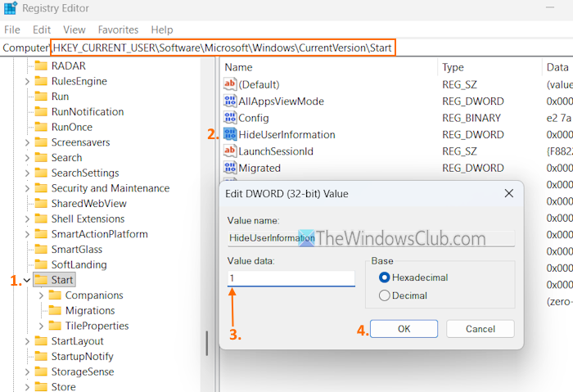Image resolution: width=573 pixels, height=392 pixels.
Task: Click the Registry Editor app icon
Action: coord(11,8)
